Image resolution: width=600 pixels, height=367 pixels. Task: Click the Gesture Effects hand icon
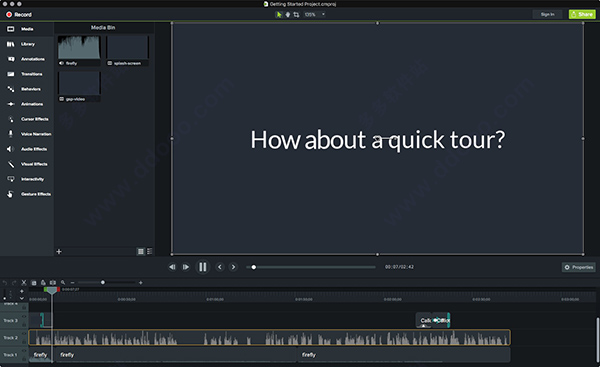(10, 194)
